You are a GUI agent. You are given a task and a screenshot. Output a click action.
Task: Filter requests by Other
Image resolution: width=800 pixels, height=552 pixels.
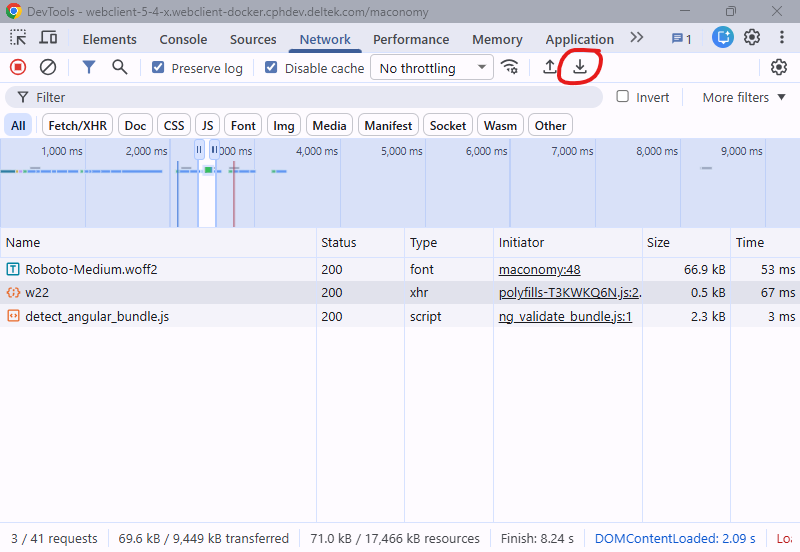coord(551,126)
